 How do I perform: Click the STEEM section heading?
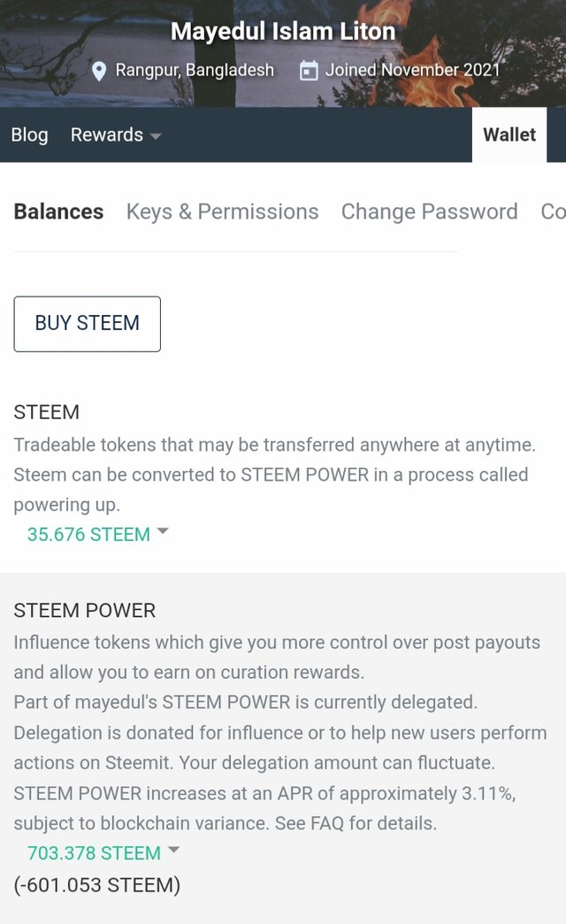click(46, 412)
